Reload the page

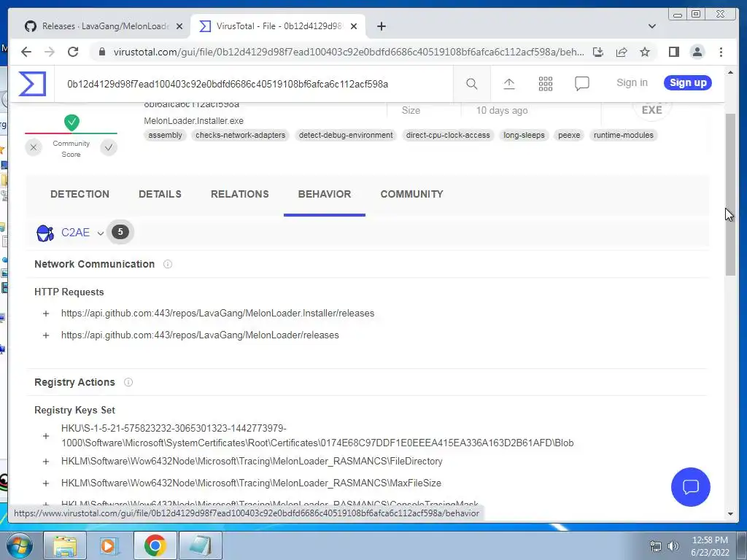[73, 52]
